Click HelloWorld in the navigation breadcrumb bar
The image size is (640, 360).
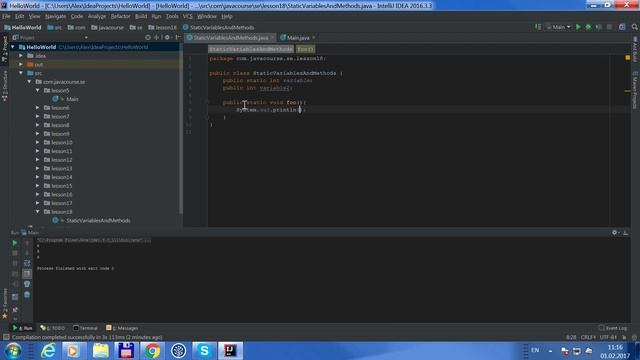23,27
